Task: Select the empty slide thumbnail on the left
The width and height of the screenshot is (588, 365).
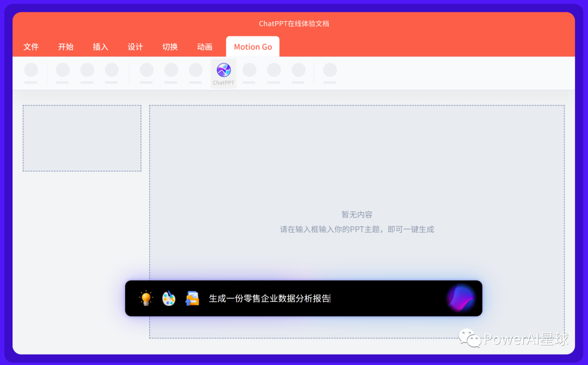Action: click(82, 138)
